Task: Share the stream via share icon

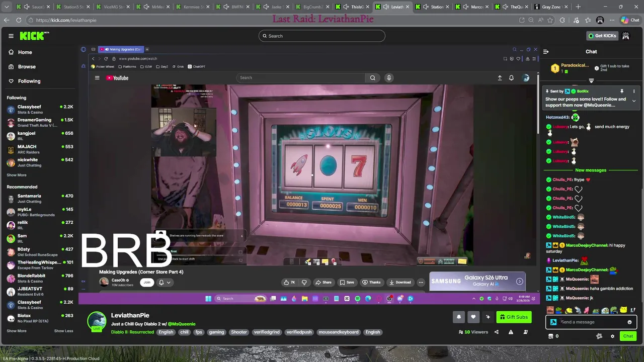Action: [x=496, y=332]
